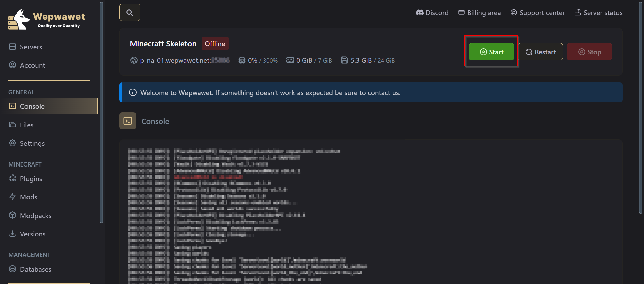The width and height of the screenshot is (644, 284).
Task: Click the Versions download icon
Action: click(x=12, y=234)
